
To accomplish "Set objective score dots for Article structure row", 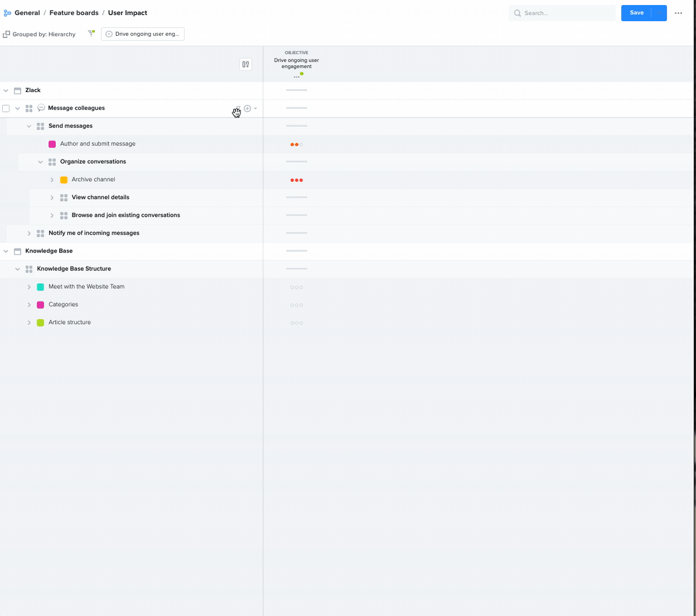I will (297, 323).
